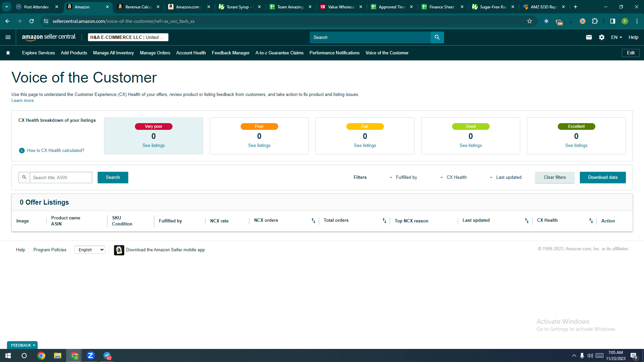
Task: See listings under Poor
Action: coord(259,146)
